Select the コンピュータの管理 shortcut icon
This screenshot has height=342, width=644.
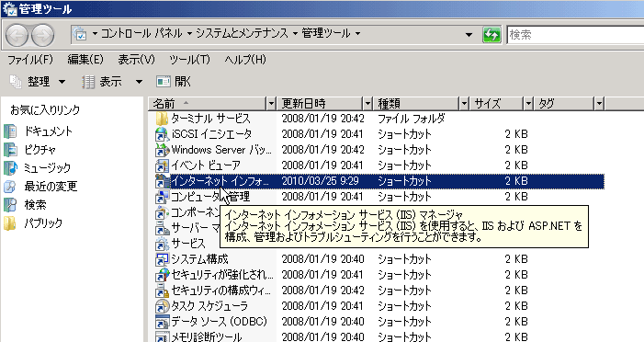pos(162,197)
